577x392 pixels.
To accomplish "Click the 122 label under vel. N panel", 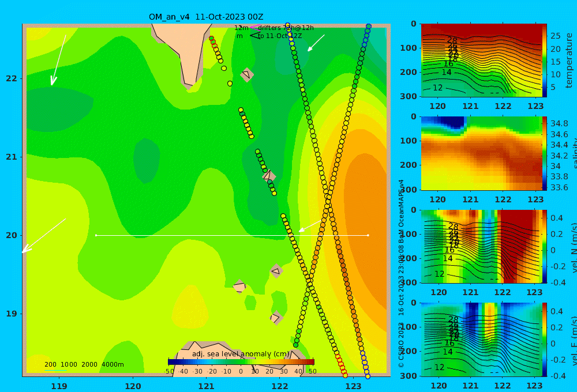I will pos(503,292).
